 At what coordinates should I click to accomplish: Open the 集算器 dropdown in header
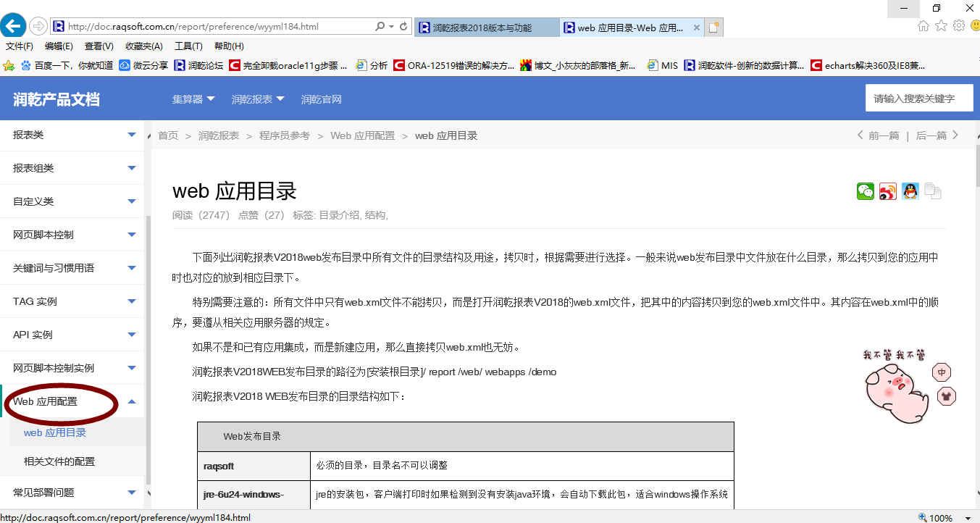193,99
